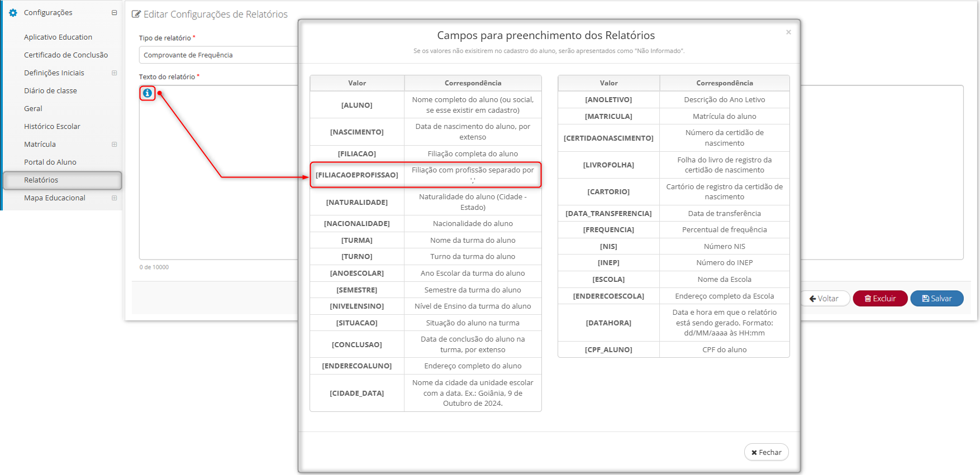Open Aplicativo Education settings

58,37
